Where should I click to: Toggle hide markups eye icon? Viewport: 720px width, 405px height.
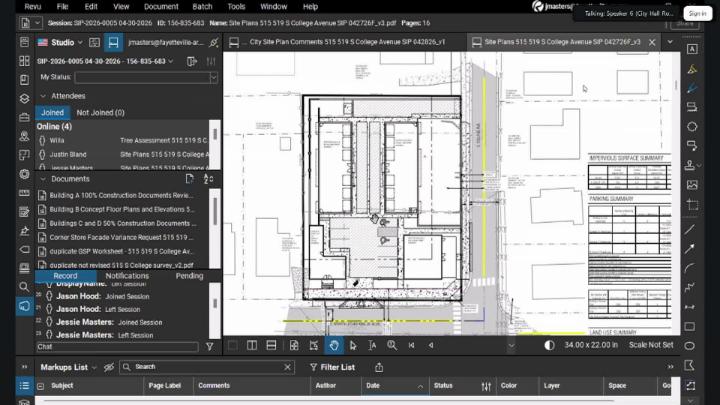click(x=109, y=367)
